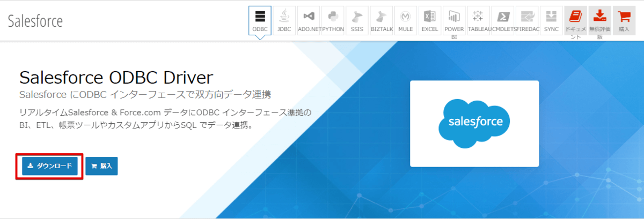Open the Excel add-in icon
644x219 pixels.
tap(430, 20)
